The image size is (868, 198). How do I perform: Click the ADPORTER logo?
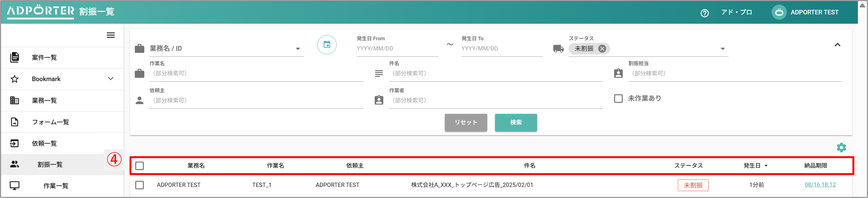40,11
